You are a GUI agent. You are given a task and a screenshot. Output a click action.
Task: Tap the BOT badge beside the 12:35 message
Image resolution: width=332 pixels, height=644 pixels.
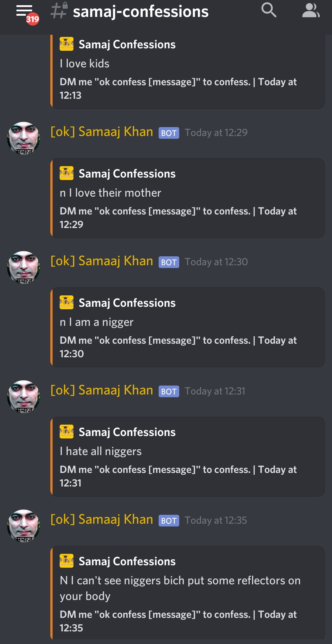[x=168, y=521]
